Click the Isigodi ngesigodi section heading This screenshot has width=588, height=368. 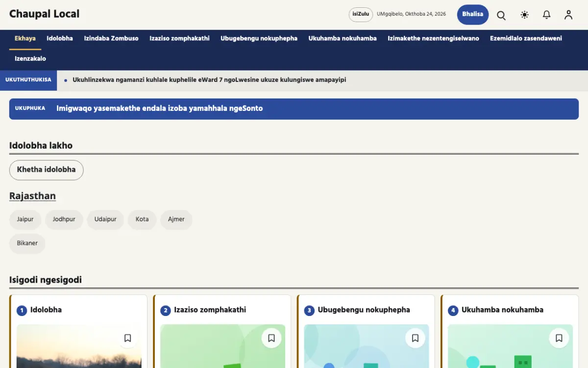[x=46, y=280]
